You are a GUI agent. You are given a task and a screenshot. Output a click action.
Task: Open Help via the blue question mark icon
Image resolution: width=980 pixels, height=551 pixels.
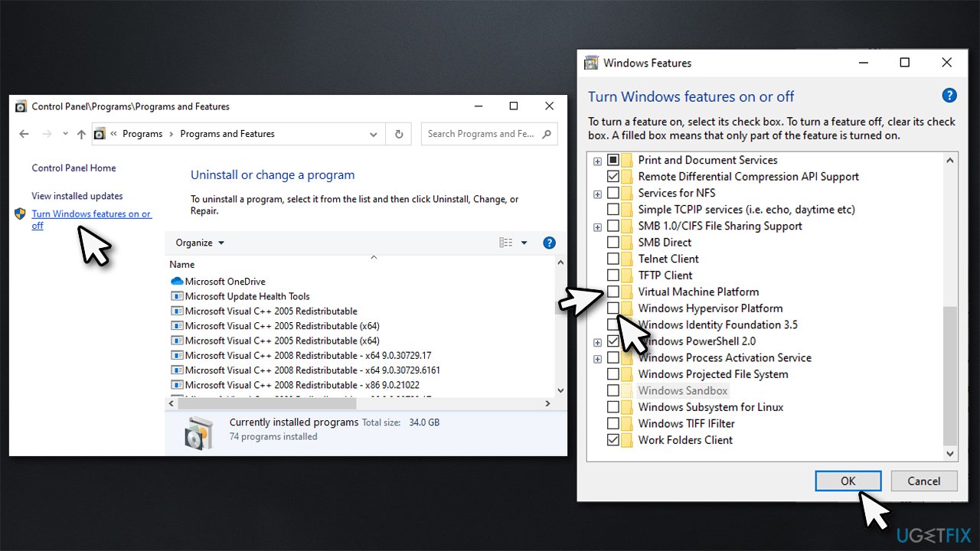pos(549,243)
